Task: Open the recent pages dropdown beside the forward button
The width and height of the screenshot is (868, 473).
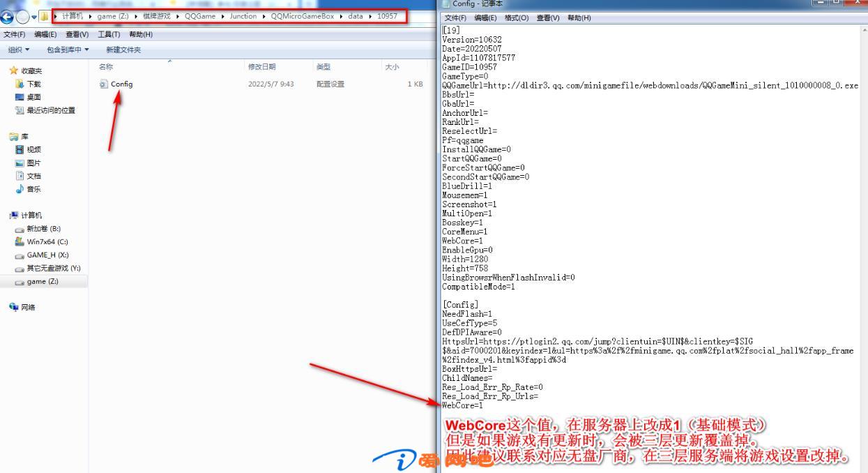Action: (x=34, y=17)
